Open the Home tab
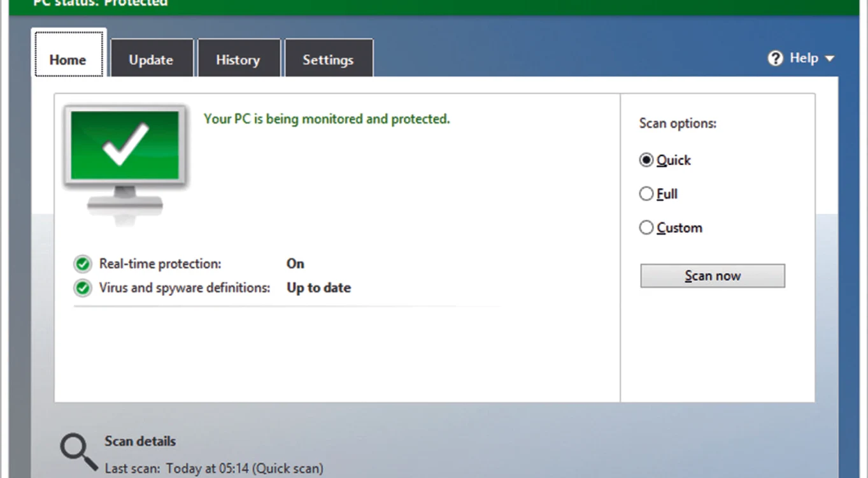868x478 pixels. pos(68,53)
